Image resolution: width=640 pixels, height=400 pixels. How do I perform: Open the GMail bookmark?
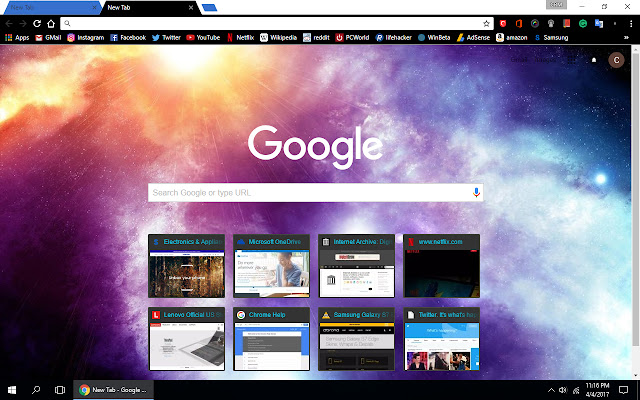pos(48,38)
